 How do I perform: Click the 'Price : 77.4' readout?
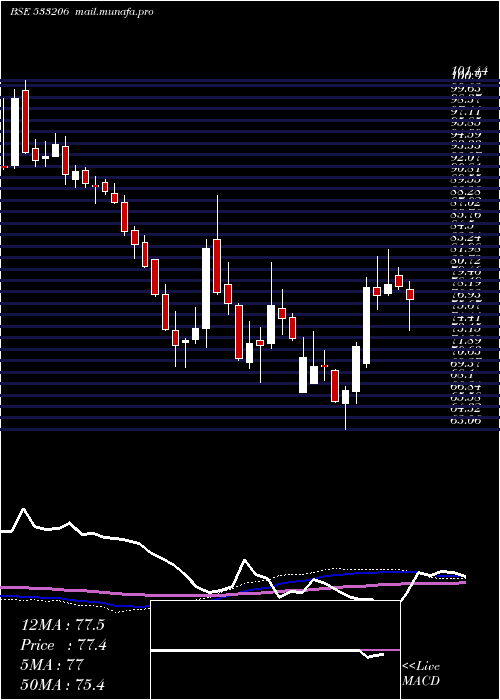tap(64, 645)
